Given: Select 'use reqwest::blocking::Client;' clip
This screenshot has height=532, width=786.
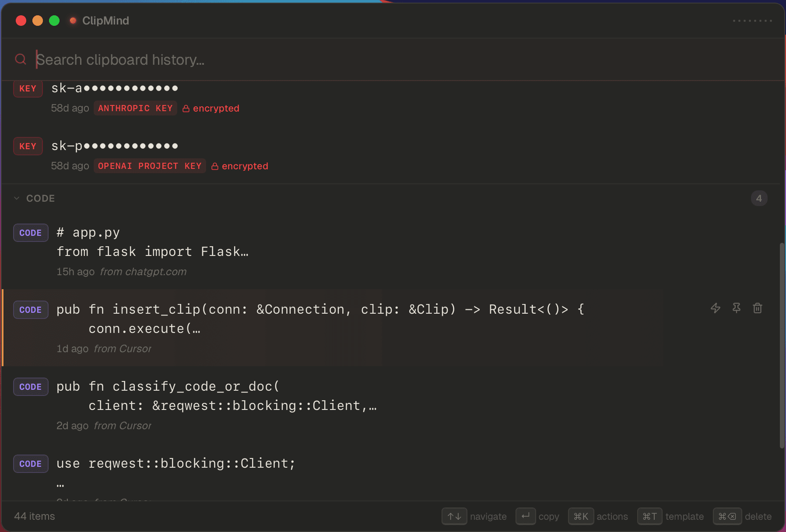Looking at the screenshot, I should [176, 463].
